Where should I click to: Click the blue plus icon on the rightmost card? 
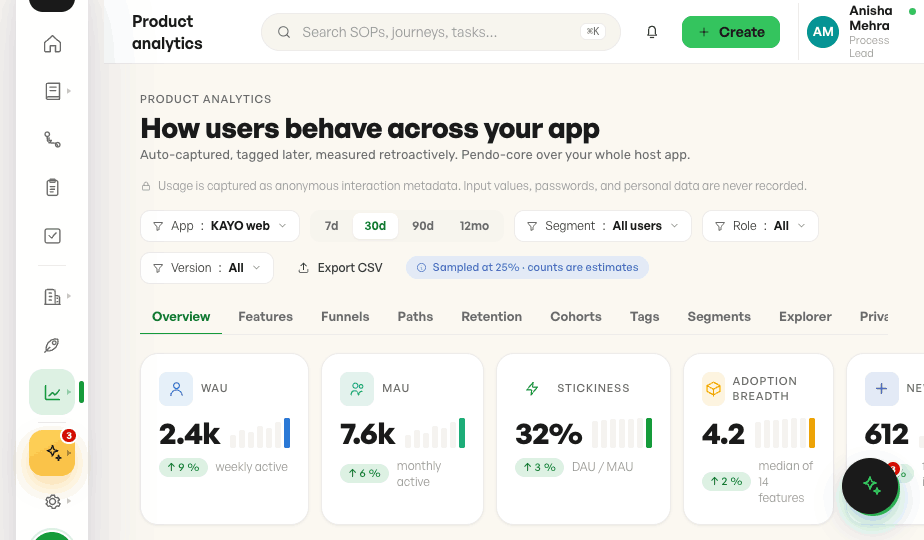pos(882,388)
